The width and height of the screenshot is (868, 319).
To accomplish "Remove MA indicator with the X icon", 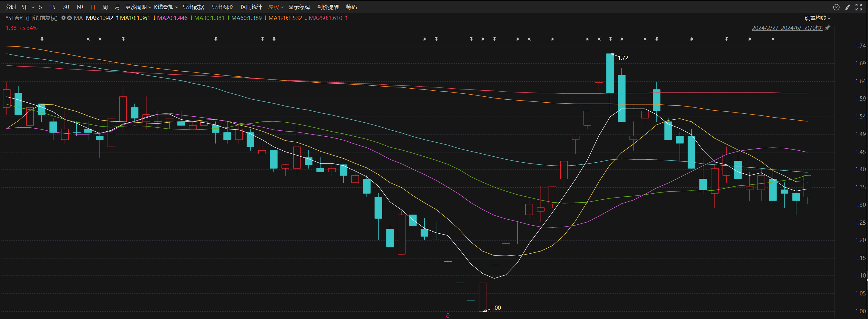I will (x=69, y=18).
